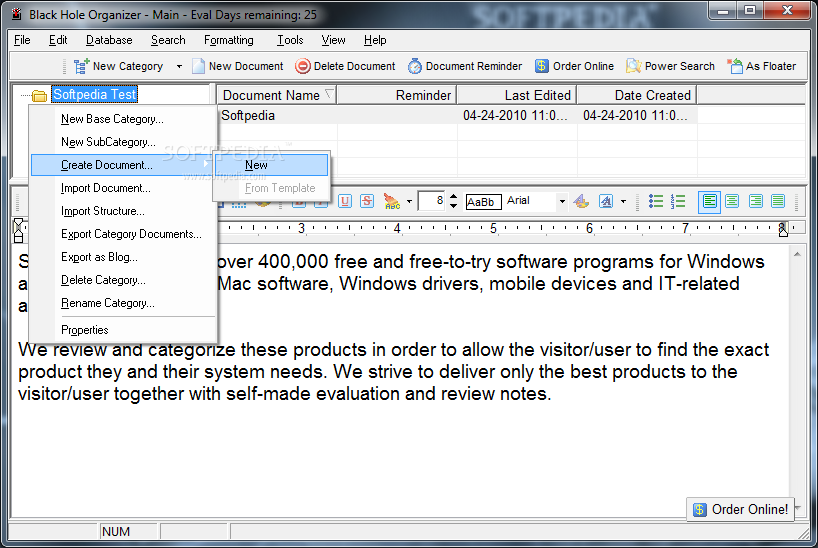Choose New Base Category from context menu
The width and height of the screenshot is (818, 548).
[x=124, y=119]
